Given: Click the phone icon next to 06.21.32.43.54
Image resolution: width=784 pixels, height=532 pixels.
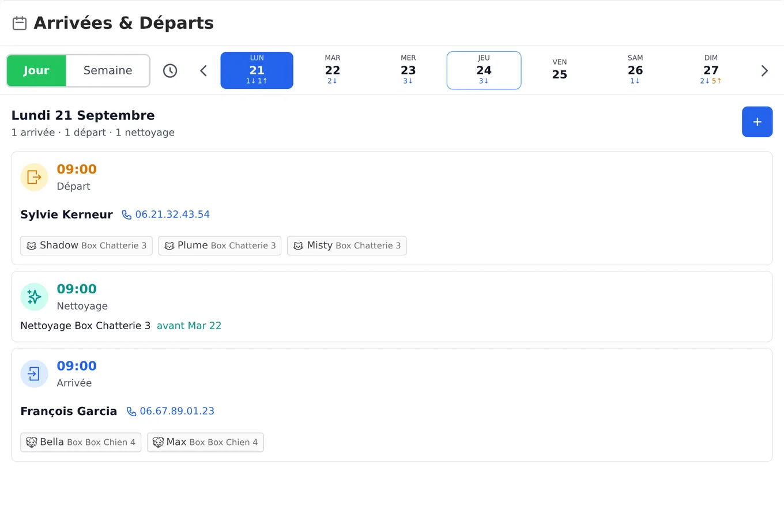Looking at the screenshot, I should click(x=127, y=215).
